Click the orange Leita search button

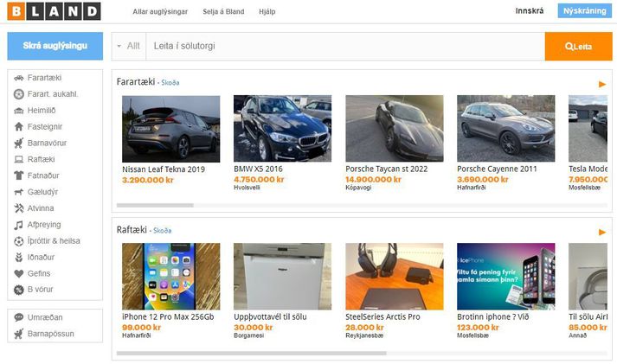click(x=578, y=47)
